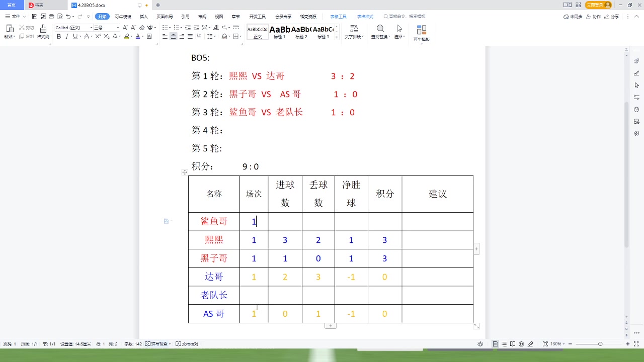Align text right
This screenshot has height=362, width=644.
click(x=182, y=36)
